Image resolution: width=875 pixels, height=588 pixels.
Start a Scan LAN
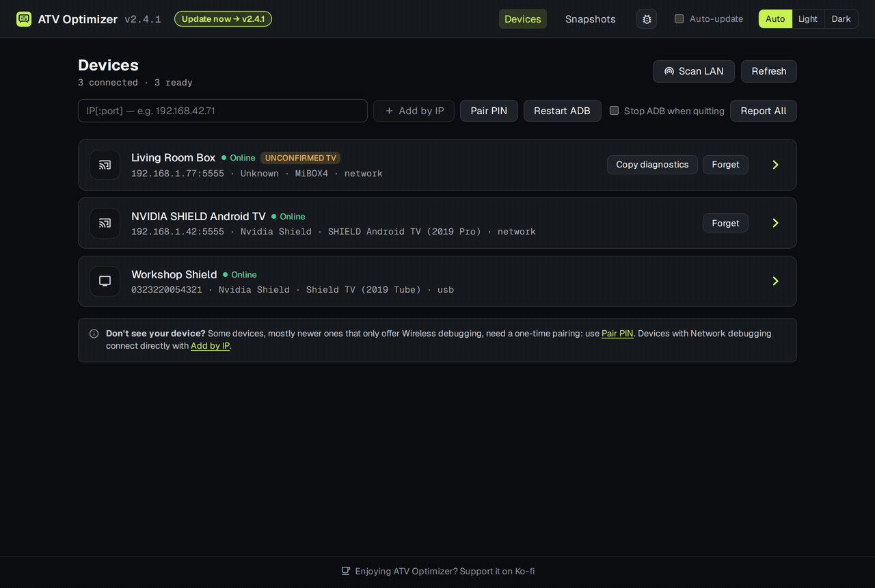click(694, 71)
